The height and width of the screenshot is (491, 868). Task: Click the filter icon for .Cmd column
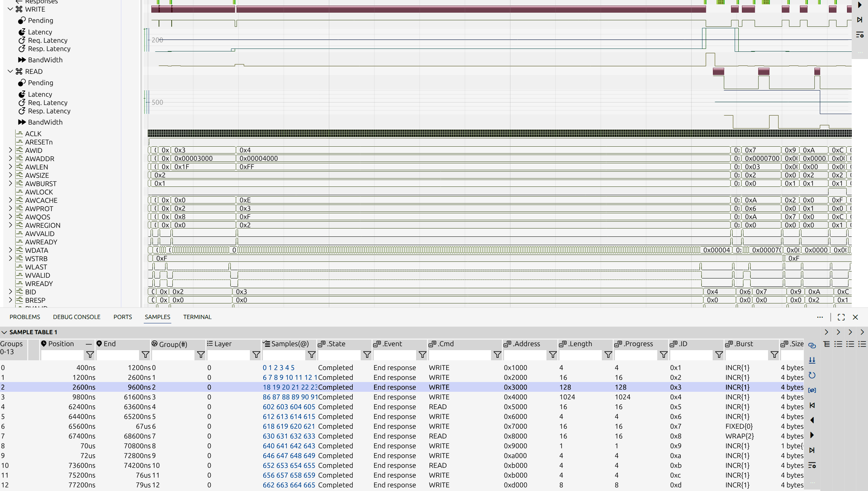[x=497, y=355]
